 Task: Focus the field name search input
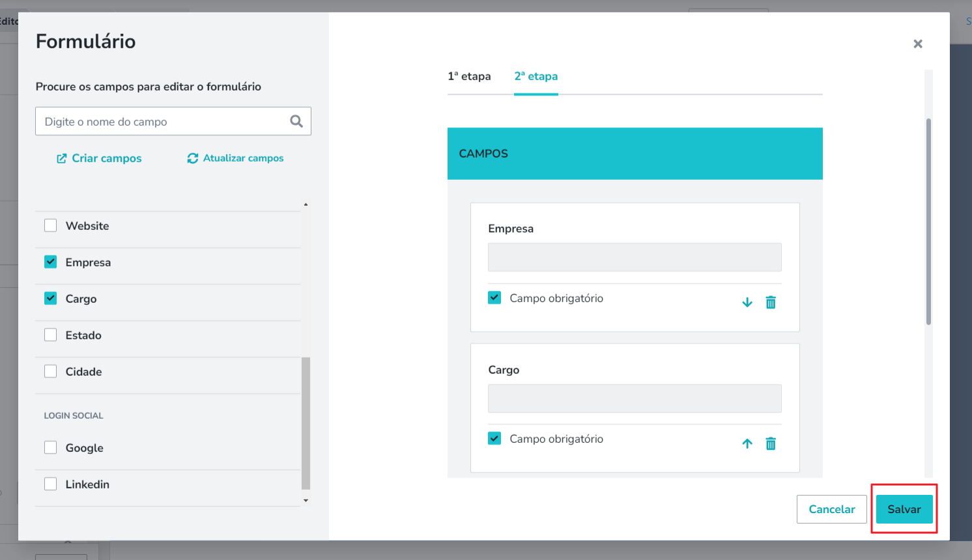[163, 121]
